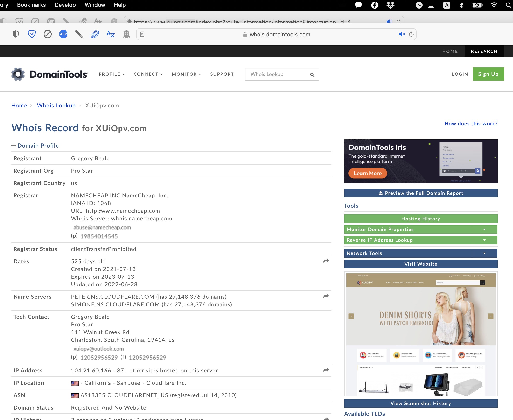The width and height of the screenshot is (513, 420).
Task: Open Develop menu
Action: 65,5
